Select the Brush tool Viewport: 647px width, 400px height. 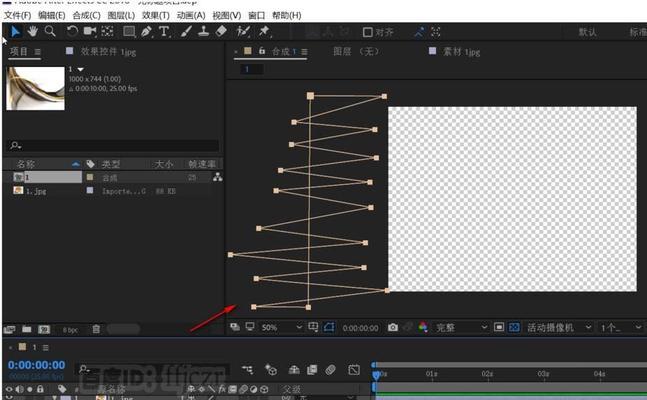coord(186,31)
